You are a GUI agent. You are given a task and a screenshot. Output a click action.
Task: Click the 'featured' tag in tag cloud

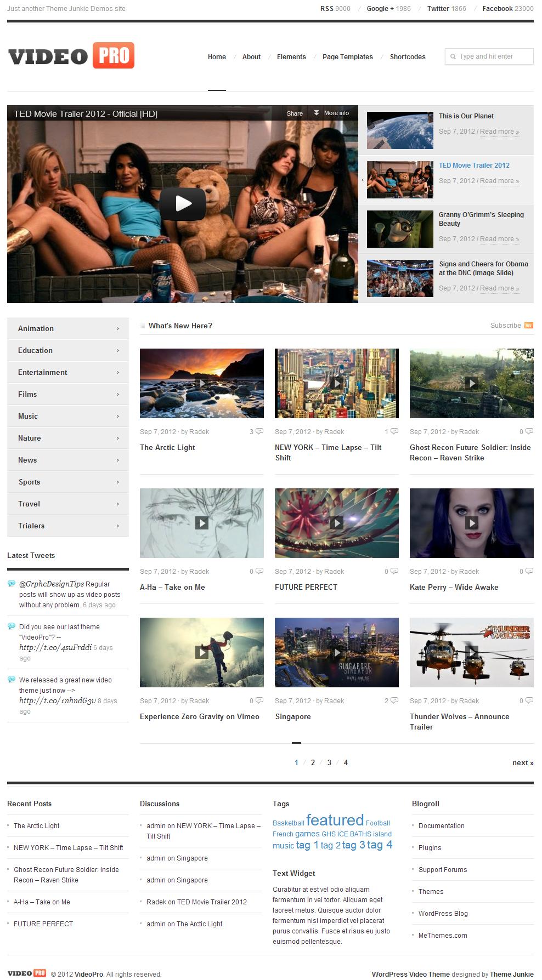pos(335,820)
